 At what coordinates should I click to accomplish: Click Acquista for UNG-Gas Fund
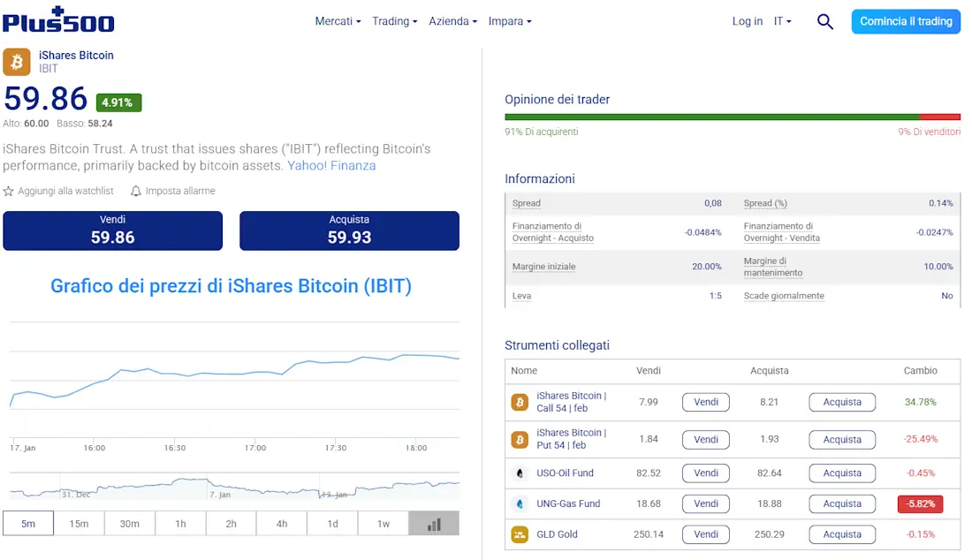tap(842, 503)
